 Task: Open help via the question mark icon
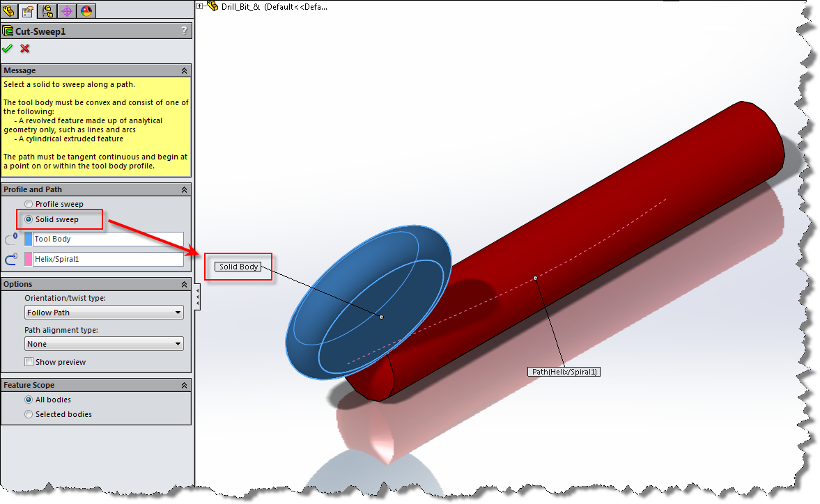tap(183, 31)
